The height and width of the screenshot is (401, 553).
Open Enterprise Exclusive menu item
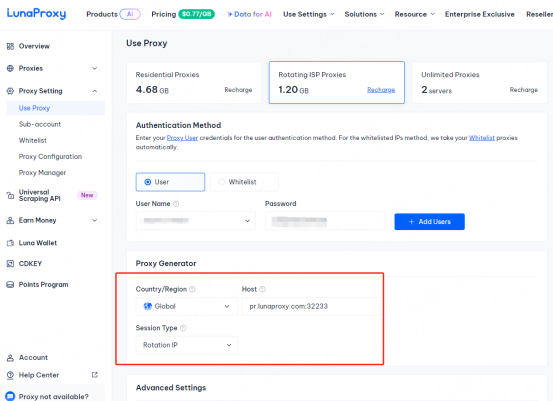pyautogui.click(x=480, y=14)
